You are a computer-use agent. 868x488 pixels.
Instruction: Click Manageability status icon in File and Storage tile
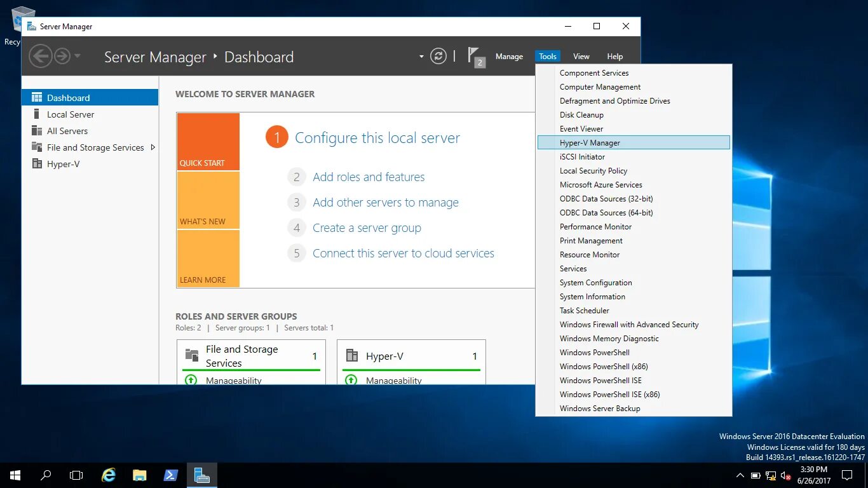point(191,380)
